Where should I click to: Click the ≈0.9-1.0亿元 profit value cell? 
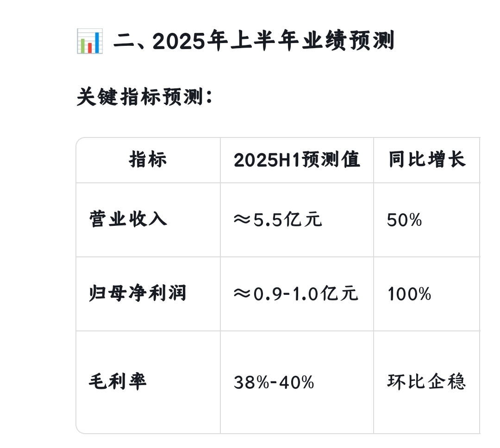296,293
